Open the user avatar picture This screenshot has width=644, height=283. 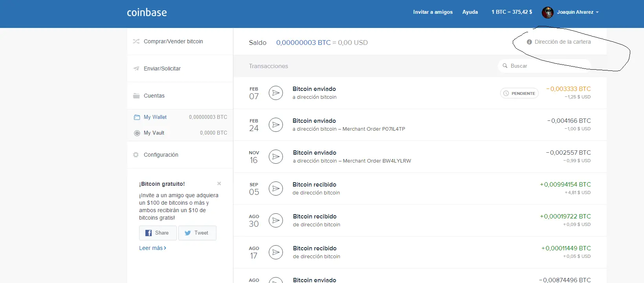tap(547, 13)
